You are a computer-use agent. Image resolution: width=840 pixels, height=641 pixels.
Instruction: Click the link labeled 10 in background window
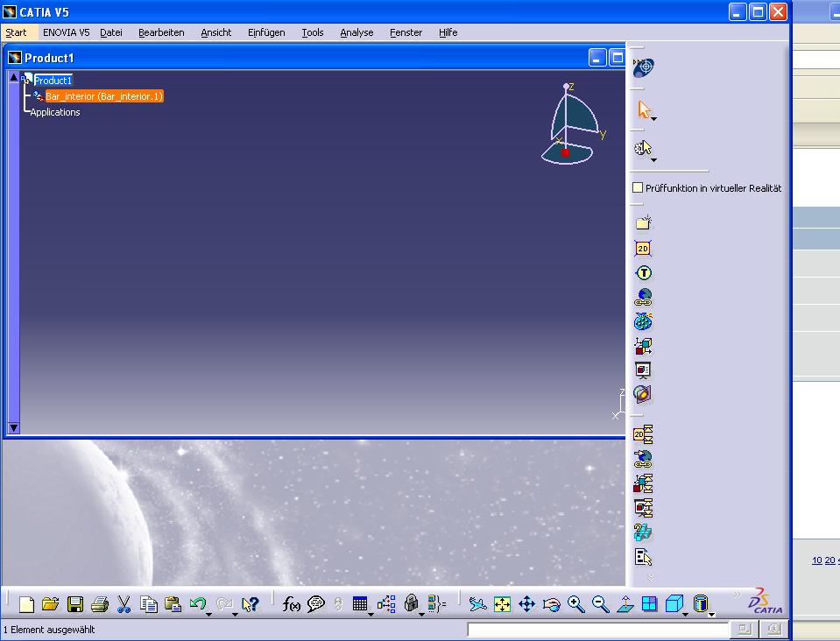[817, 560]
